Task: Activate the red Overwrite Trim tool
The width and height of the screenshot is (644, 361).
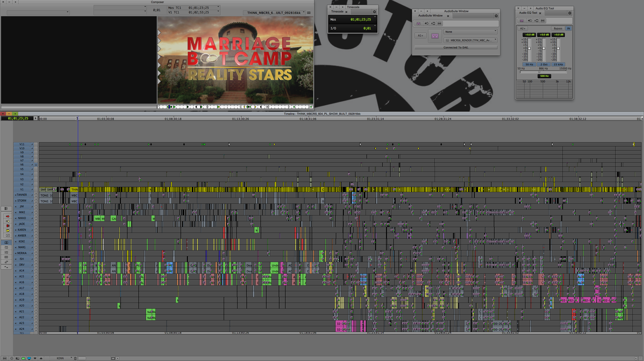Action: 7,226
